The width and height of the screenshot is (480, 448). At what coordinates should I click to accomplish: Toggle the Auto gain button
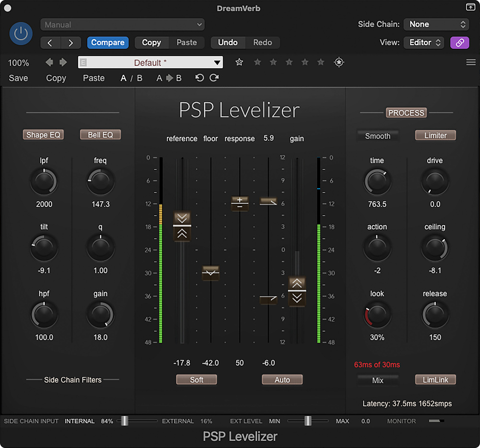pos(282,379)
